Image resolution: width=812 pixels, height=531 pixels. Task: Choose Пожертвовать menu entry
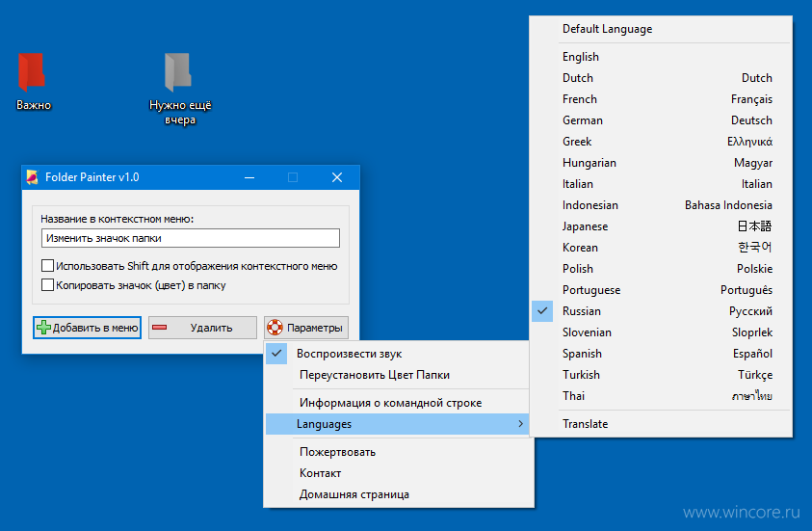399,452
